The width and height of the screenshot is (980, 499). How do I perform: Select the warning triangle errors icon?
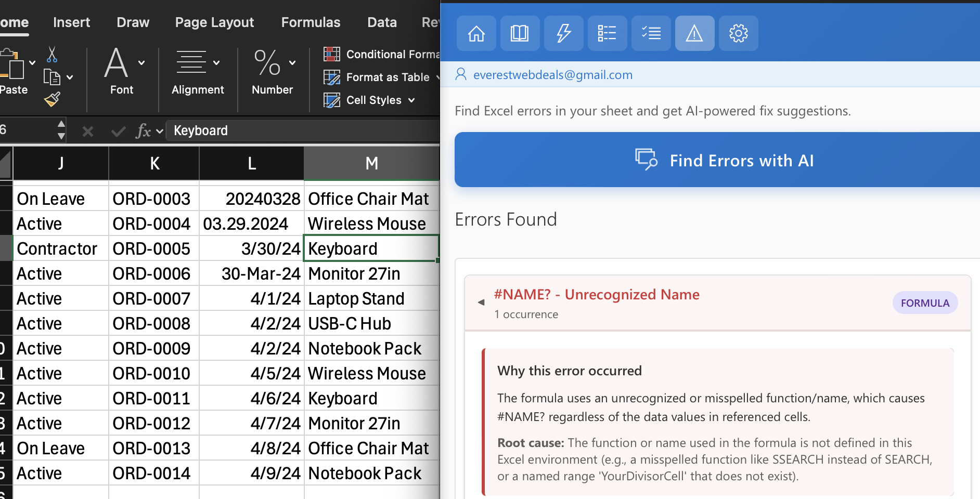click(x=694, y=34)
